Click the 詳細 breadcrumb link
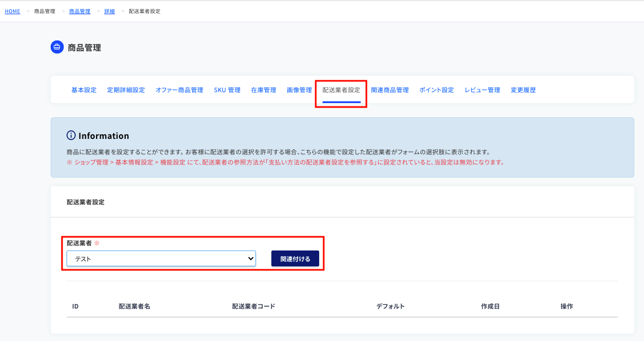 point(110,11)
